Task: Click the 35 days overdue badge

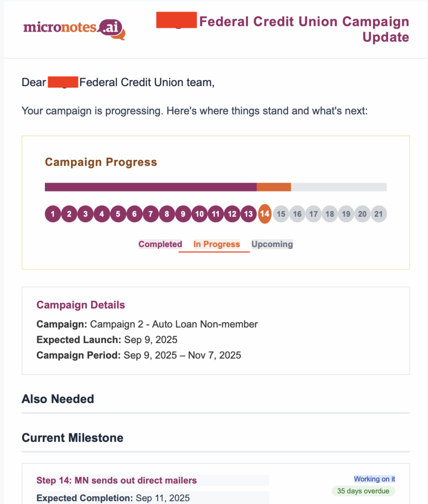Action: coord(363,491)
